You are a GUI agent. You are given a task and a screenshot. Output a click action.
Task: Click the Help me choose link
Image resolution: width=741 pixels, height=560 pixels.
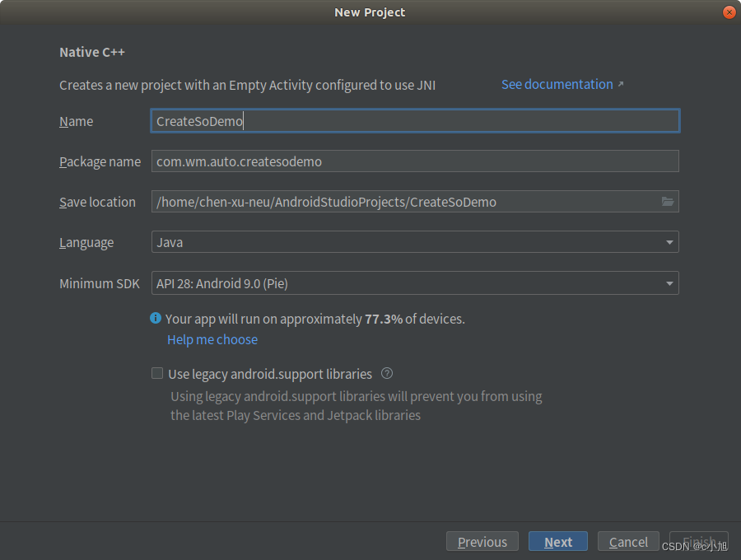tap(212, 339)
